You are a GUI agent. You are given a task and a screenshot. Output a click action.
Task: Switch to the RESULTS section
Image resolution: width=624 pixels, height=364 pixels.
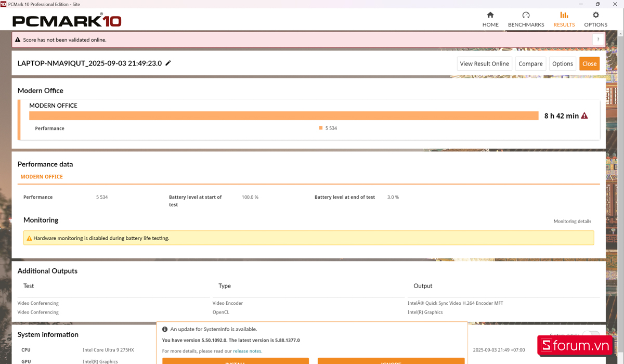[564, 19]
